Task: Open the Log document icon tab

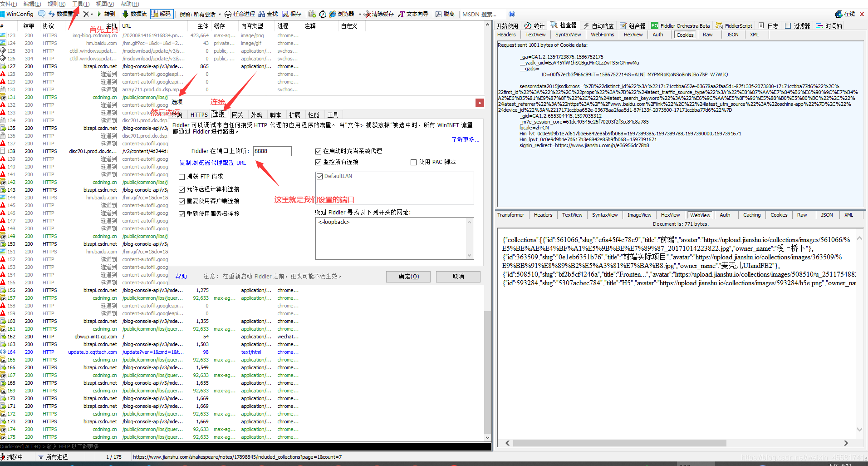Action: click(x=761, y=25)
